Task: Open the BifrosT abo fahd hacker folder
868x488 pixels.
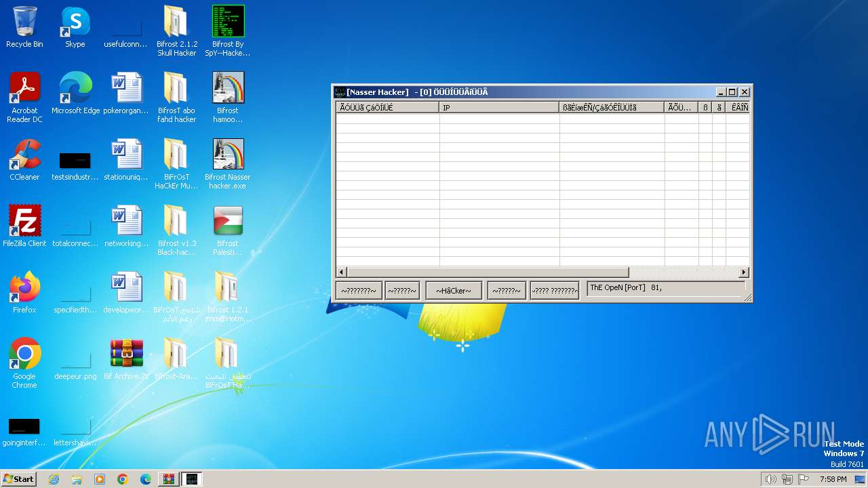Action: [176, 97]
